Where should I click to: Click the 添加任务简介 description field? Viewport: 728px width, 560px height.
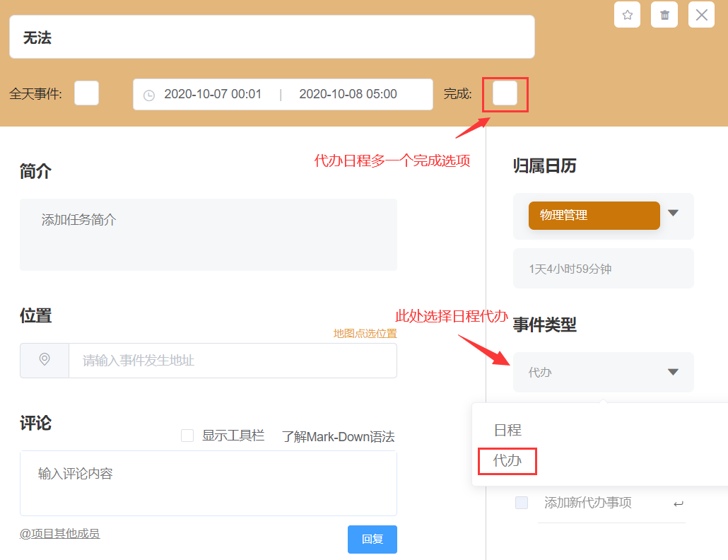tap(208, 234)
